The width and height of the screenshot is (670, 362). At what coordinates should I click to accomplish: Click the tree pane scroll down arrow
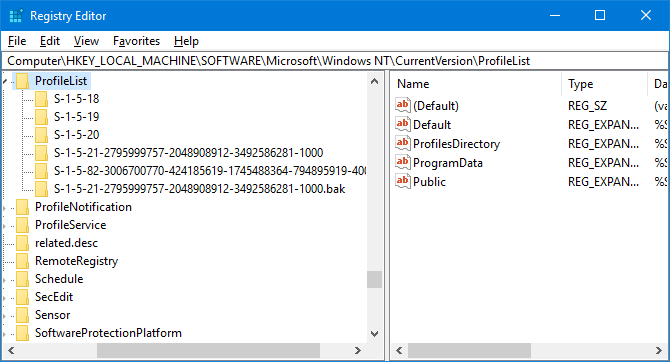click(375, 333)
